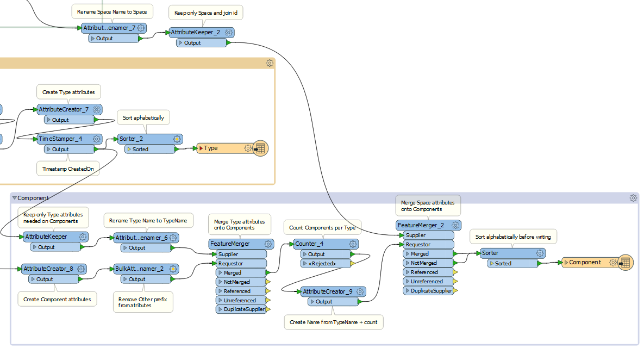Screen dimensions: 644x348
Task: Expand the Output port of AttributeKeeper
Action: 36,247
